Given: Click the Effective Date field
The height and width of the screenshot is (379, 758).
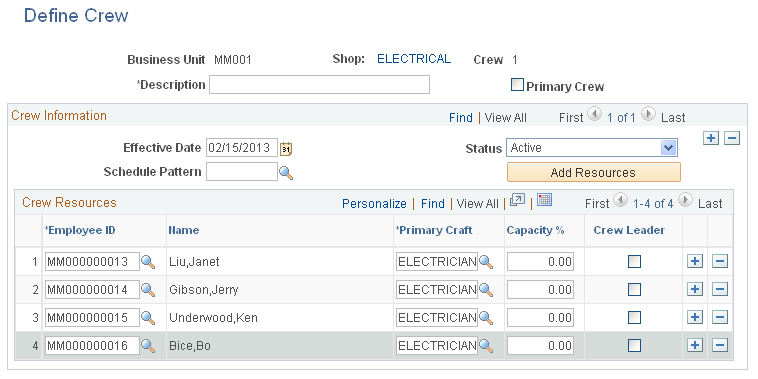Looking at the screenshot, I should click(x=242, y=148).
